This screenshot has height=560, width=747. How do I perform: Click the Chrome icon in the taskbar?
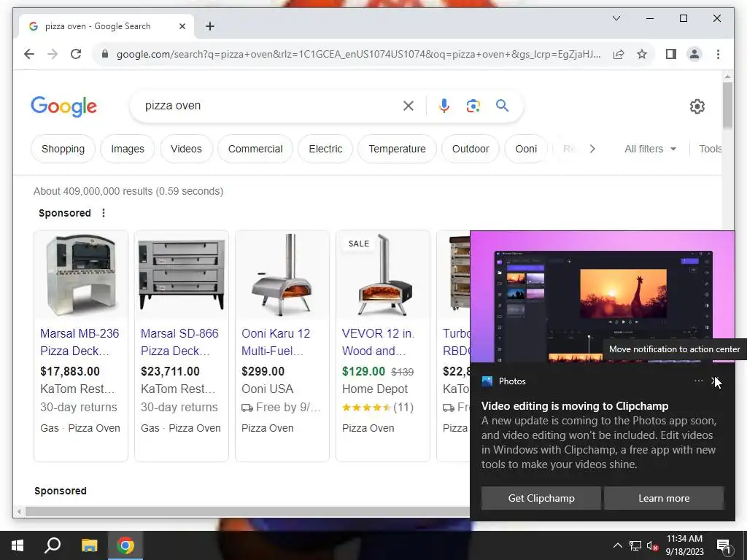pyautogui.click(x=125, y=545)
